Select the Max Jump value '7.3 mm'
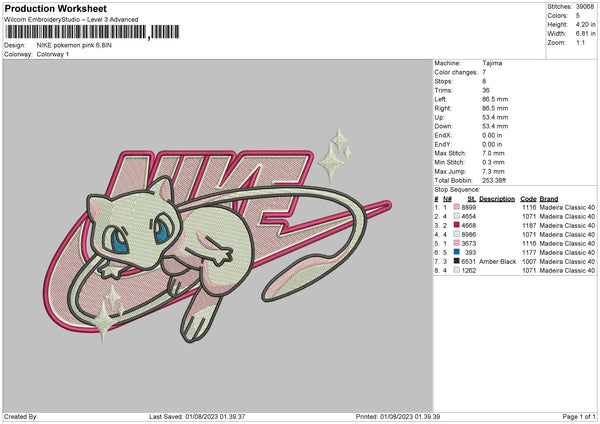Viewport: 600px width, 424px height. [493, 171]
